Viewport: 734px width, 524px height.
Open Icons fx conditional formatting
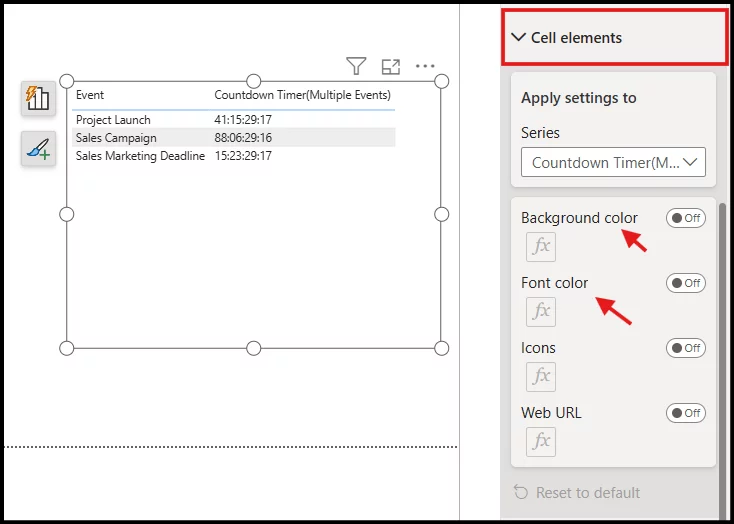point(541,376)
